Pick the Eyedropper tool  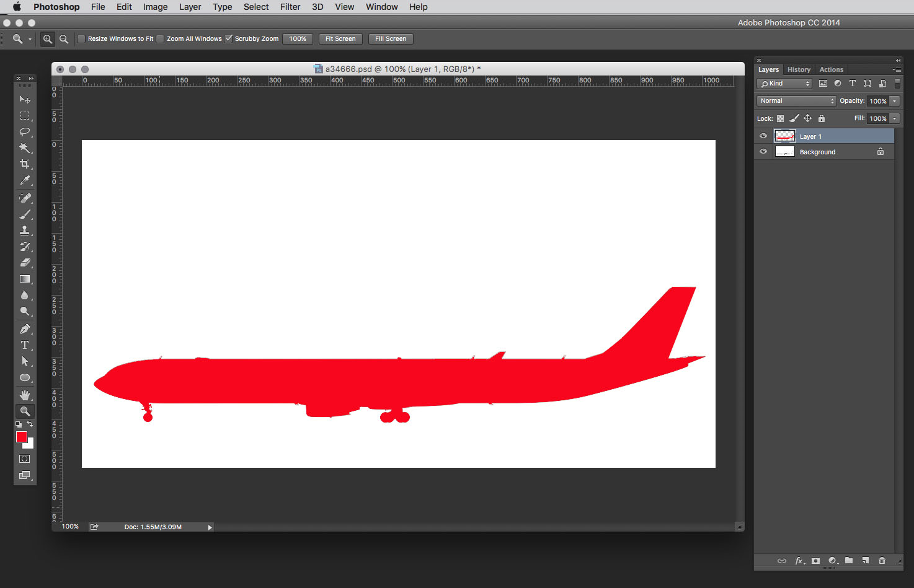point(25,180)
